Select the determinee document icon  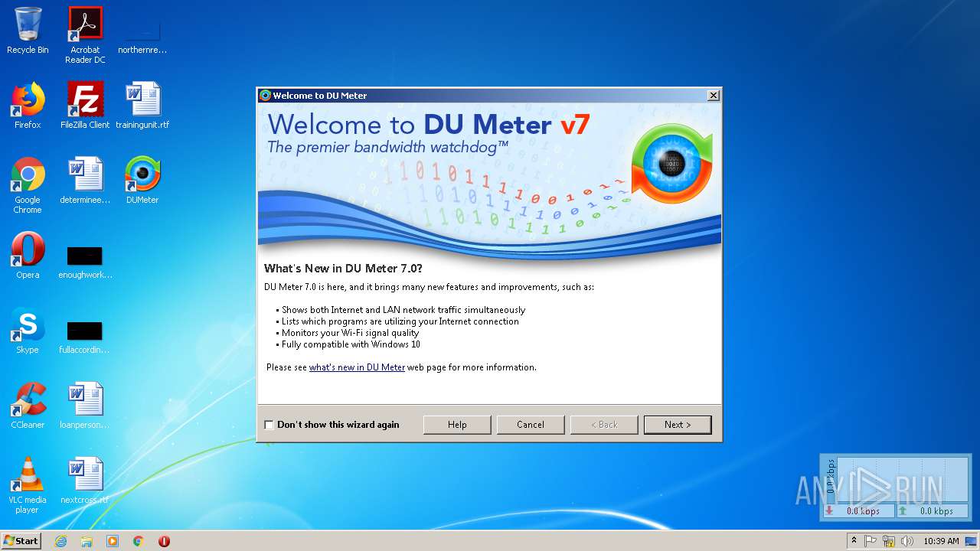click(85, 181)
